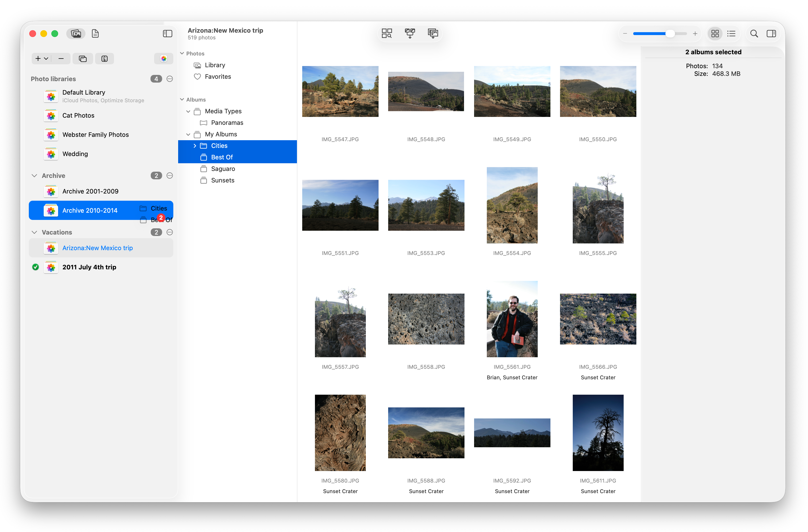Open the search magnifying glass

754,33
